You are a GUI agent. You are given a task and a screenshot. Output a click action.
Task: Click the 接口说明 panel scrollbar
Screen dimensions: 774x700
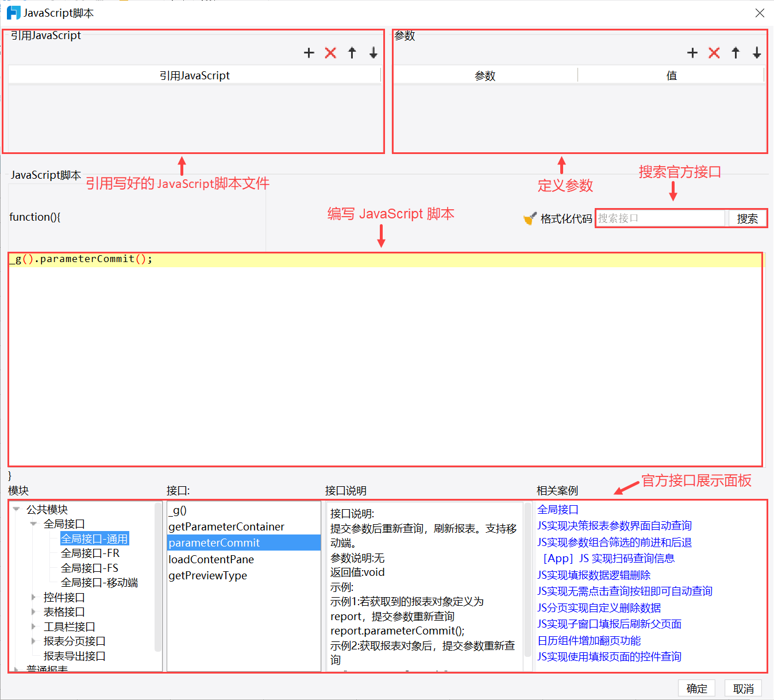(x=528, y=580)
